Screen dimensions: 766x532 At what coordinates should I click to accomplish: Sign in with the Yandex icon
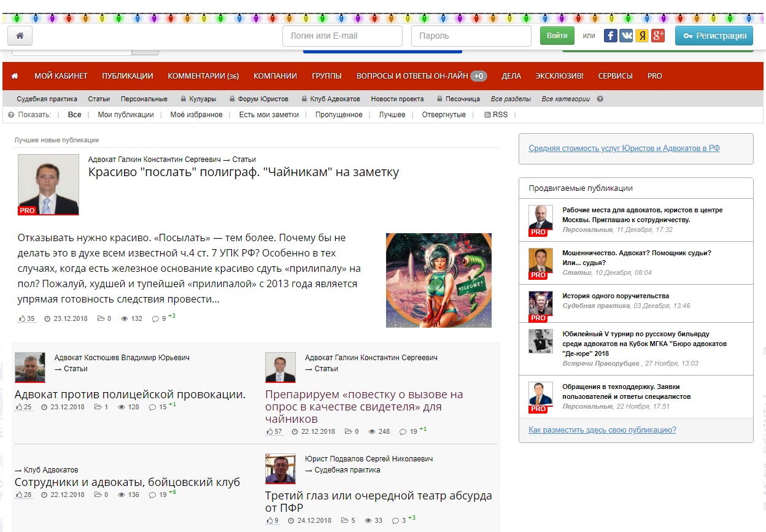click(x=642, y=36)
